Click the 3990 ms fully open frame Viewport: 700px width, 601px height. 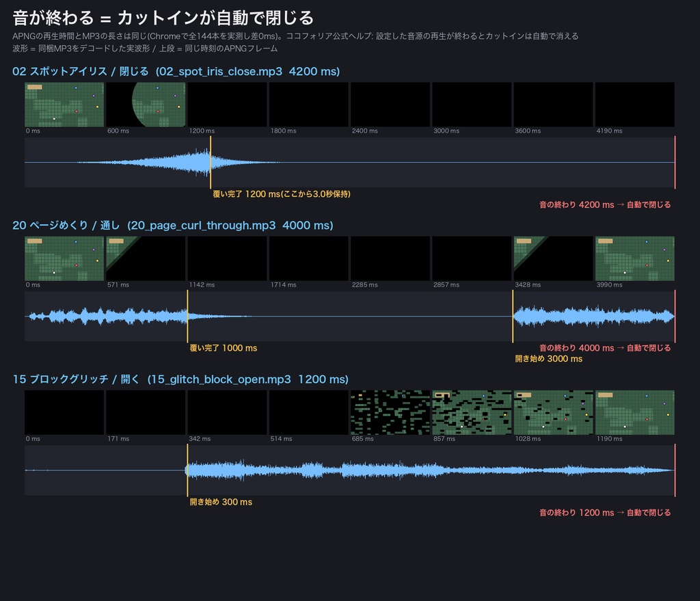[635, 258]
